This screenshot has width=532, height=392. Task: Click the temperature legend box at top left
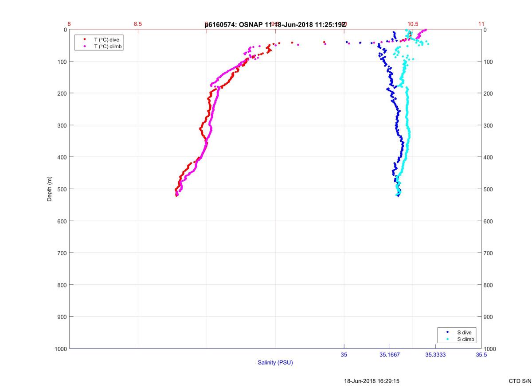click(x=99, y=43)
